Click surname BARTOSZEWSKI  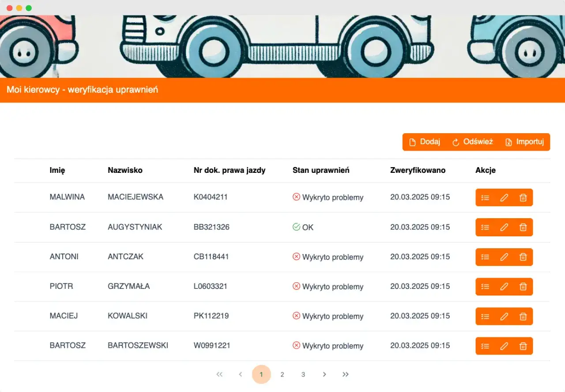(x=138, y=346)
